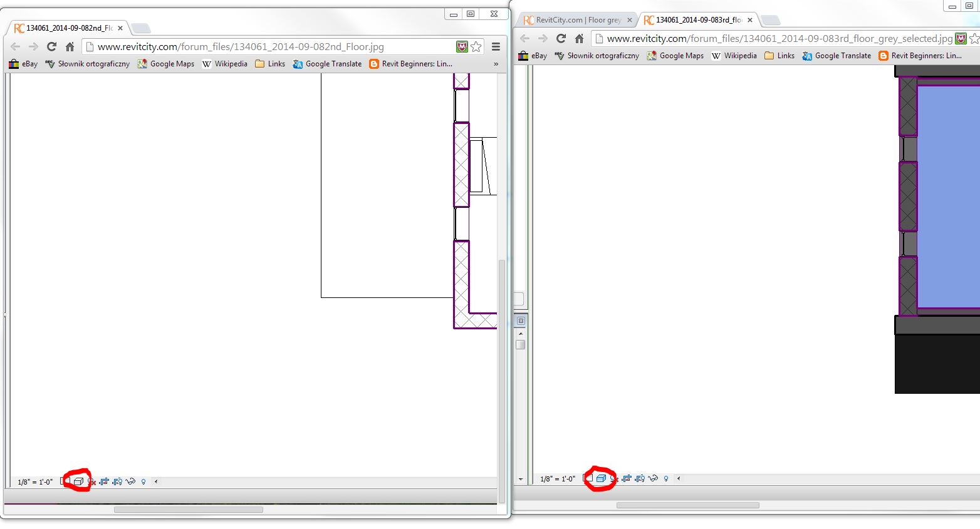Open a new tab in the right window
Screen dimensions: 980x529
[770, 20]
